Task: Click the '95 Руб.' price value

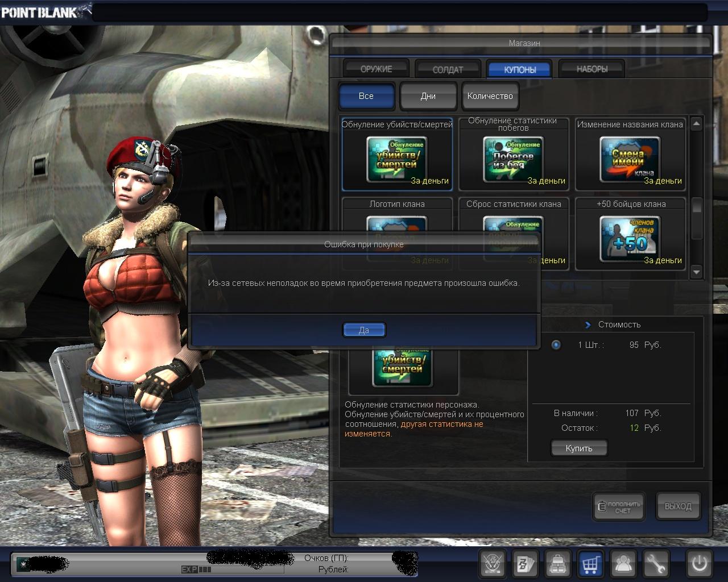Action: (x=645, y=345)
